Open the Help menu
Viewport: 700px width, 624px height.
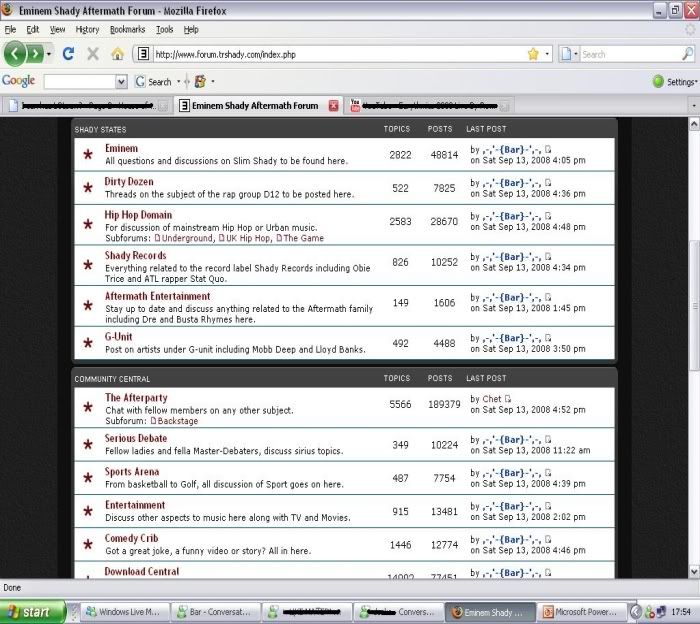[191, 29]
